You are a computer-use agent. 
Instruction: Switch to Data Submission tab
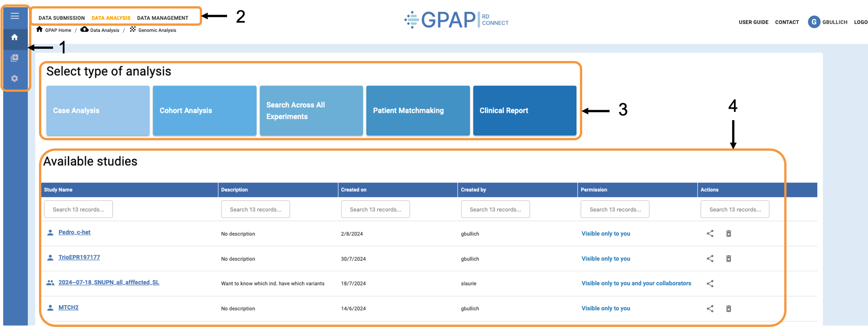click(x=62, y=18)
